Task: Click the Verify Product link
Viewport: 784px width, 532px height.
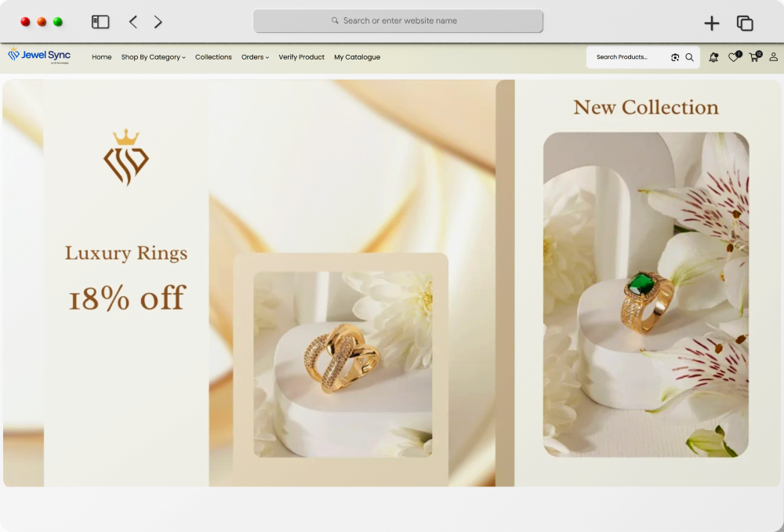Action: click(302, 56)
